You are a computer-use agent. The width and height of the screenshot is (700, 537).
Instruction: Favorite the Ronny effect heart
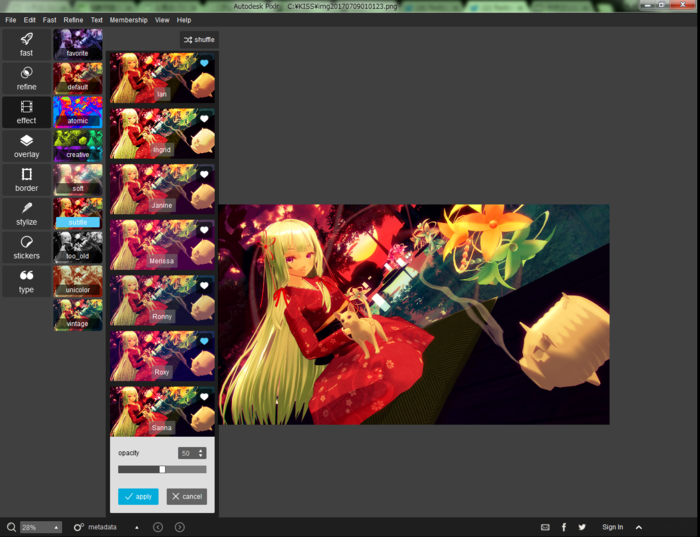204,286
